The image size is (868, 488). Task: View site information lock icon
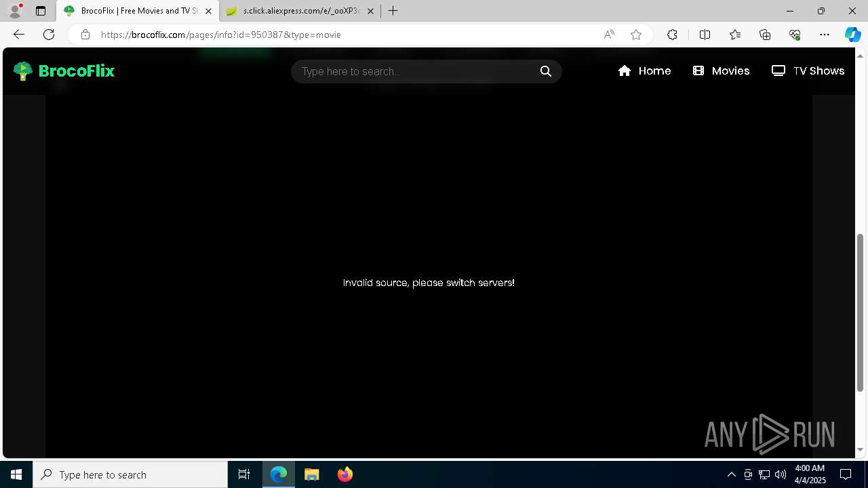85,35
